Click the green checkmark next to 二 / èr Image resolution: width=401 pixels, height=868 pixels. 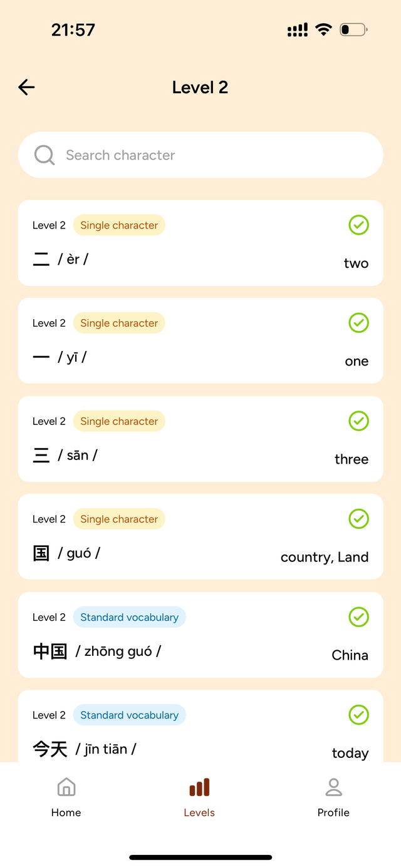tap(358, 225)
